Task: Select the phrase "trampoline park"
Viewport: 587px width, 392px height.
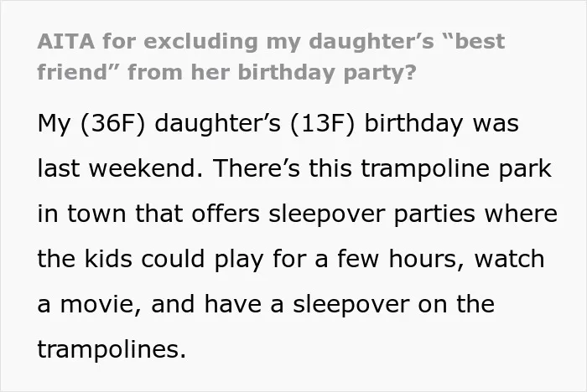Action: tap(456, 169)
